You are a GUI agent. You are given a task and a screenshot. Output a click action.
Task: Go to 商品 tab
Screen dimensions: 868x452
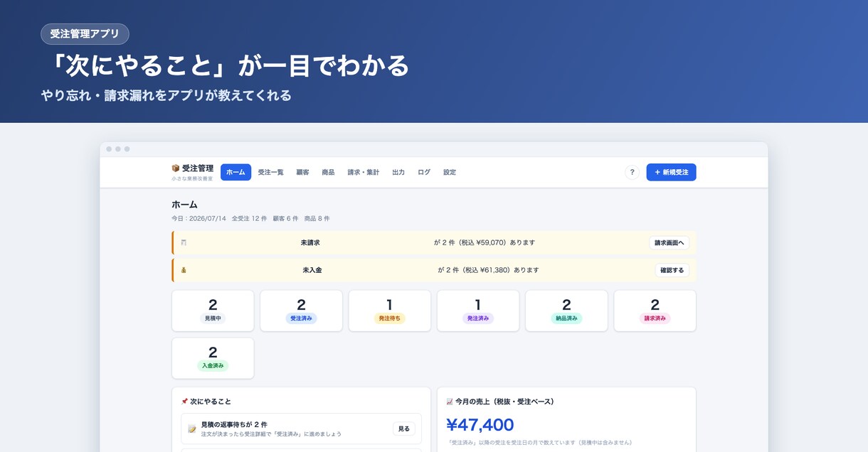(x=328, y=172)
